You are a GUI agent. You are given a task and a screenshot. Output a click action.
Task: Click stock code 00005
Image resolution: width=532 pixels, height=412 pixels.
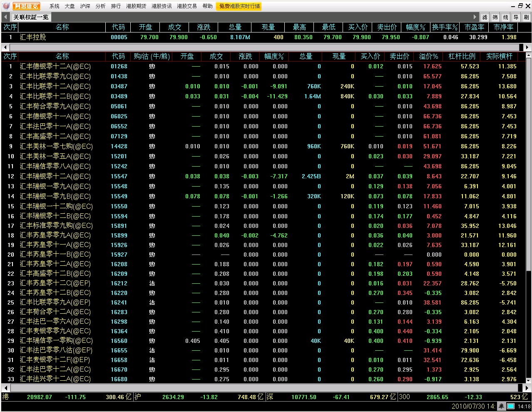119,37
